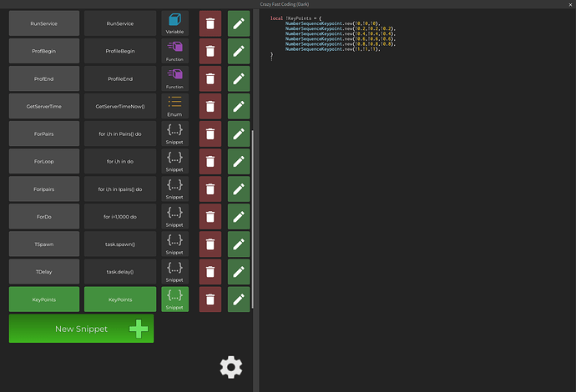Edit the ProfEnd entry
The width and height of the screenshot is (576, 392).
point(239,78)
